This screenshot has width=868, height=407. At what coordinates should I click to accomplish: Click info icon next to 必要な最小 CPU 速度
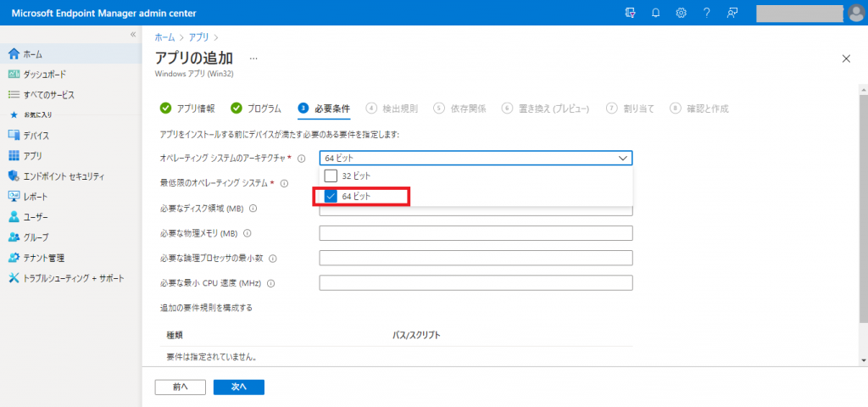(x=271, y=283)
